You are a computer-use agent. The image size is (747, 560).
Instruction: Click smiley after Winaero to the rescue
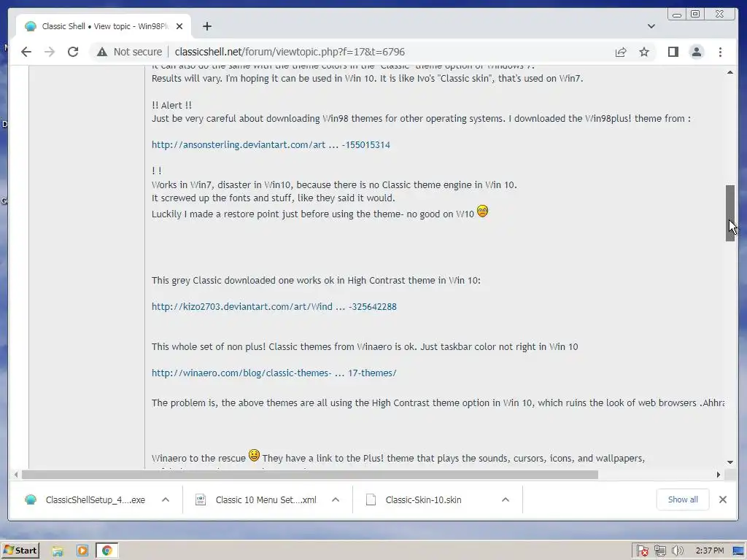tap(254, 455)
